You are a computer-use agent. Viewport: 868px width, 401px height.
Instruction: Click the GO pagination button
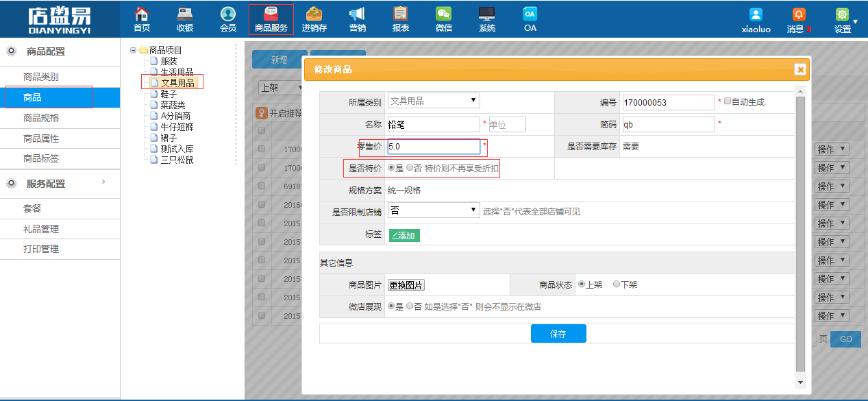click(x=845, y=339)
